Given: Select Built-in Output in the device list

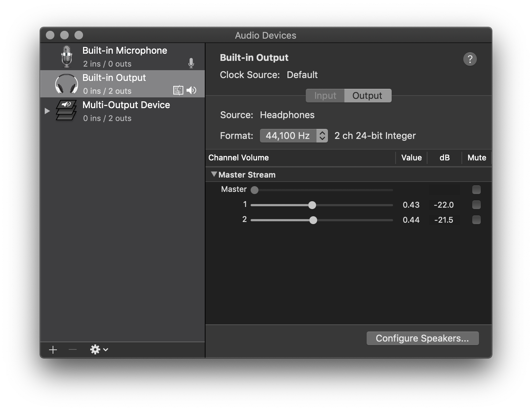Looking at the screenshot, I should pyautogui.click(x=123, y=84).
